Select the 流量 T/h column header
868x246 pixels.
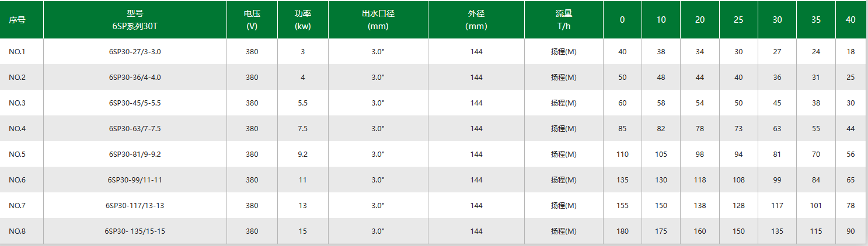[x=564, y=20]
